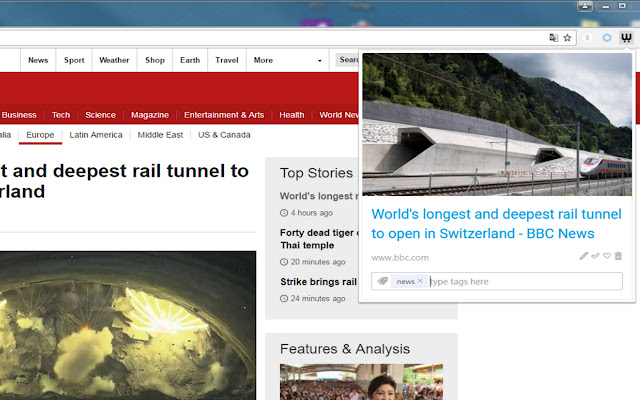The width and height of the screenshot is (640, 400).
Task: Open the bookmarked article title link
Action: (496, 224)
